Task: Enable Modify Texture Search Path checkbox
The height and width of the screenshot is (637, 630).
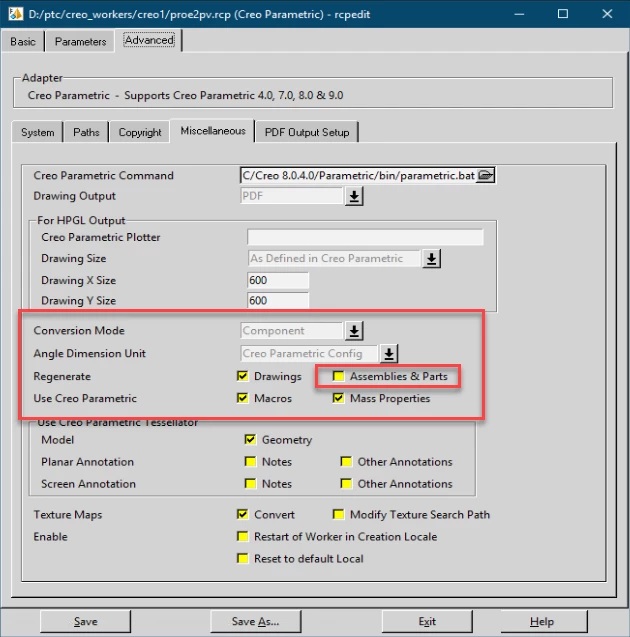Action: [338, 514]
